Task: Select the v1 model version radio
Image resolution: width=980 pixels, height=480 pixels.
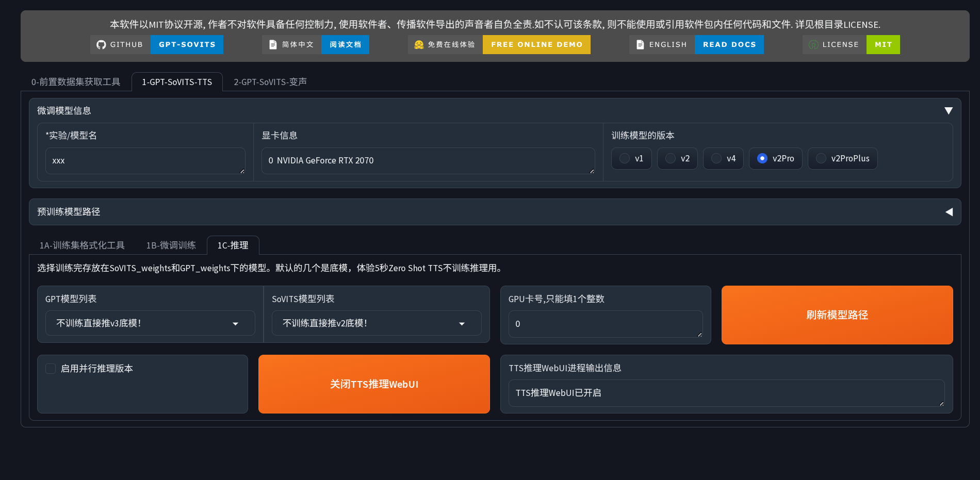Action: 631,158
